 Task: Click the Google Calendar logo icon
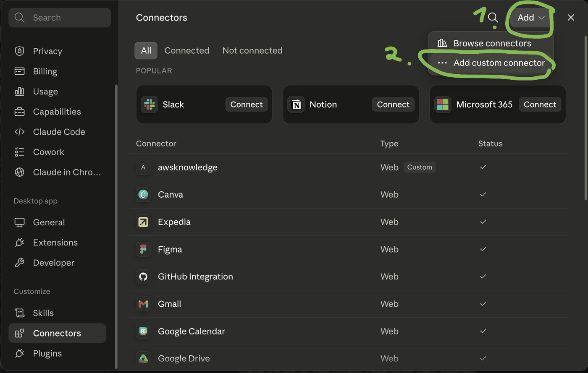[x=143, y=331]
